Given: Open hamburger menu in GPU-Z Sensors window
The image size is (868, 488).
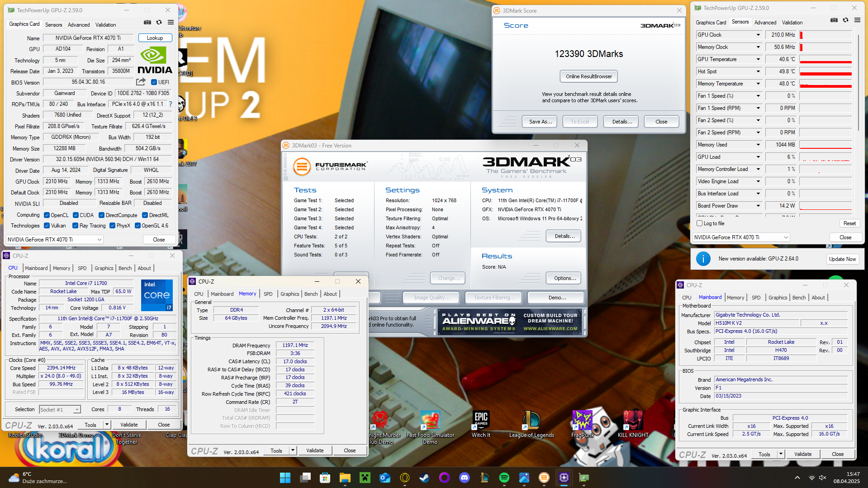Looking at the screenshot, I should (857, 20).
